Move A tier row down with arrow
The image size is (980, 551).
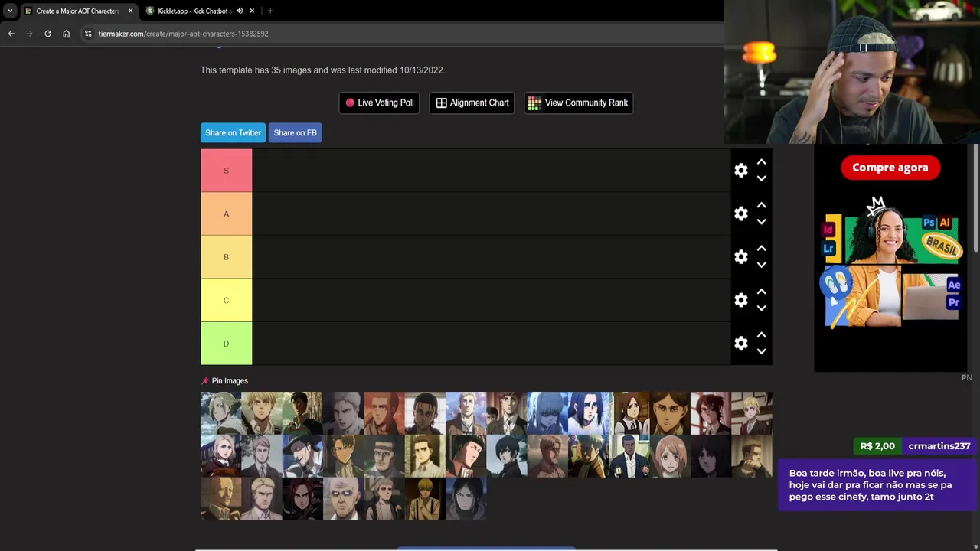tap(761, 222)
